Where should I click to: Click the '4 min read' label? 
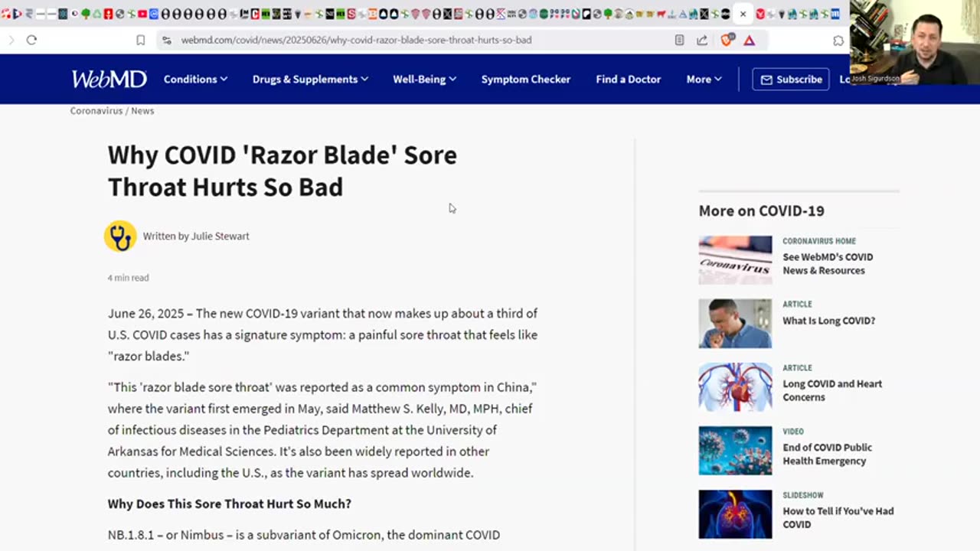(x=128, y=278)
